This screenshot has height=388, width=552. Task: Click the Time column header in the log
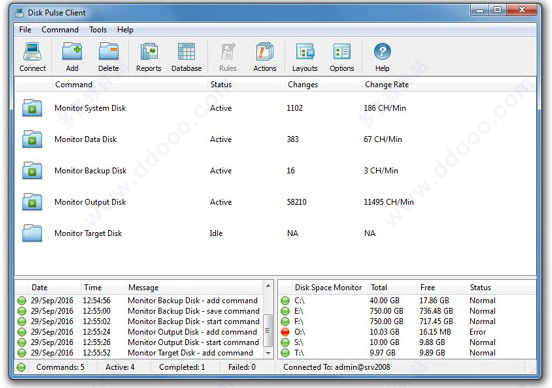click(93, 287)
